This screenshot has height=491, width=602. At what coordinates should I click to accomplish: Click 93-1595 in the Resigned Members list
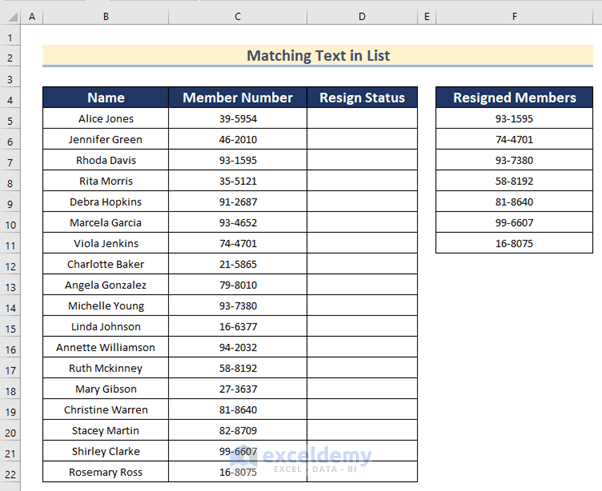[514, 119]
